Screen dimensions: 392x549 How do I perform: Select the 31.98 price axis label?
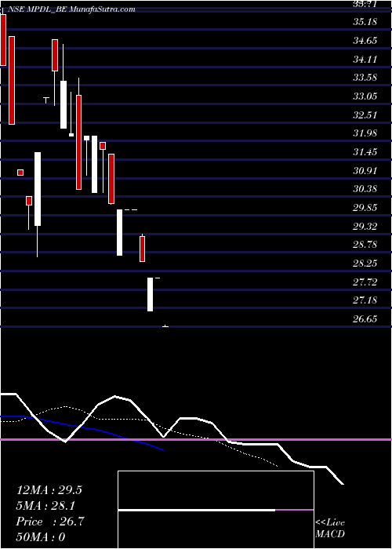click(365, 133)
